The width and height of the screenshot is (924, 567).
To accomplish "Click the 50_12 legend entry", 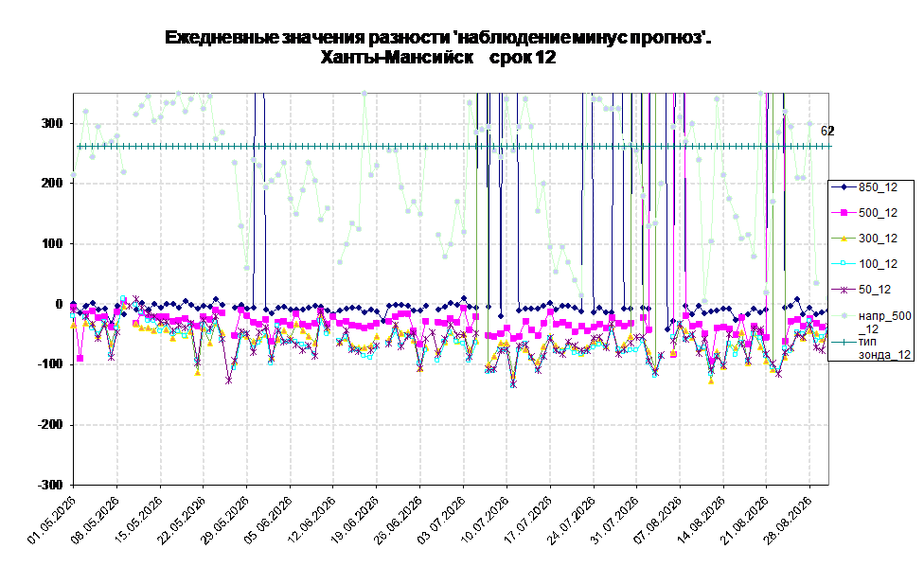I will coord(861,290).
